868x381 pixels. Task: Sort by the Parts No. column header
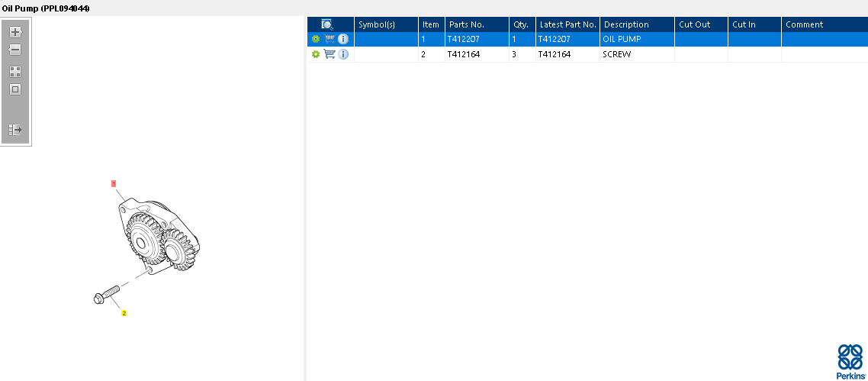point(477,24)
